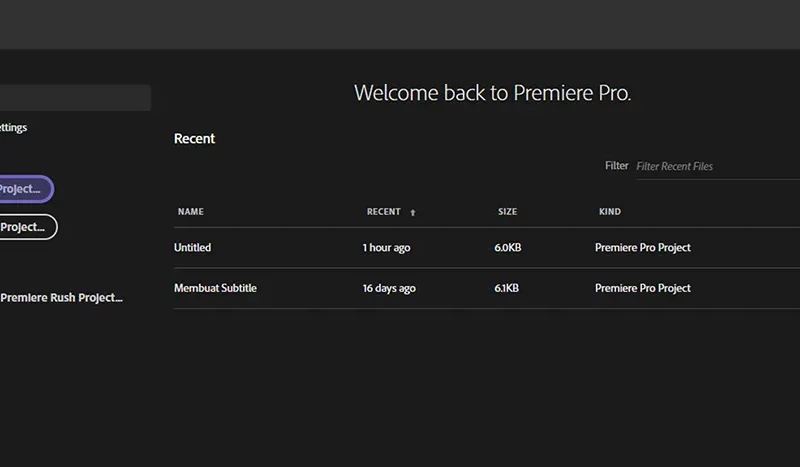The width and height of the screenshot is (800, 467).
Task: Click the dark box above Settings
Action: point(75,97)
